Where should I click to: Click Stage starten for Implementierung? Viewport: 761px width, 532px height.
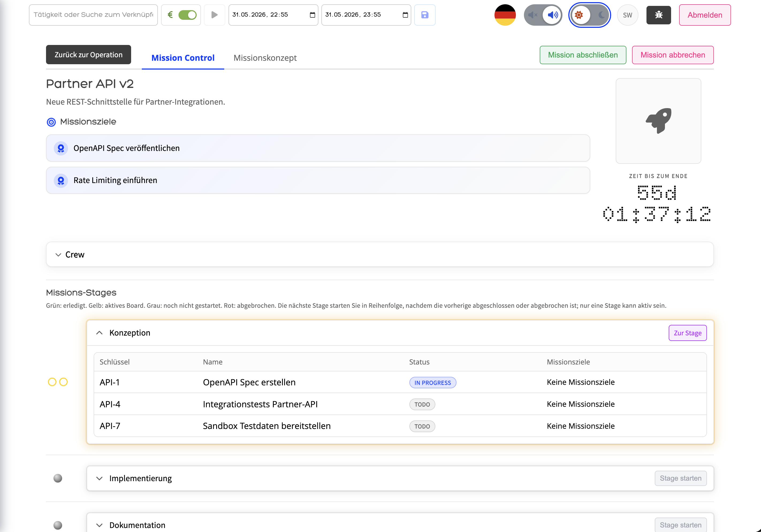pos(680,478)
